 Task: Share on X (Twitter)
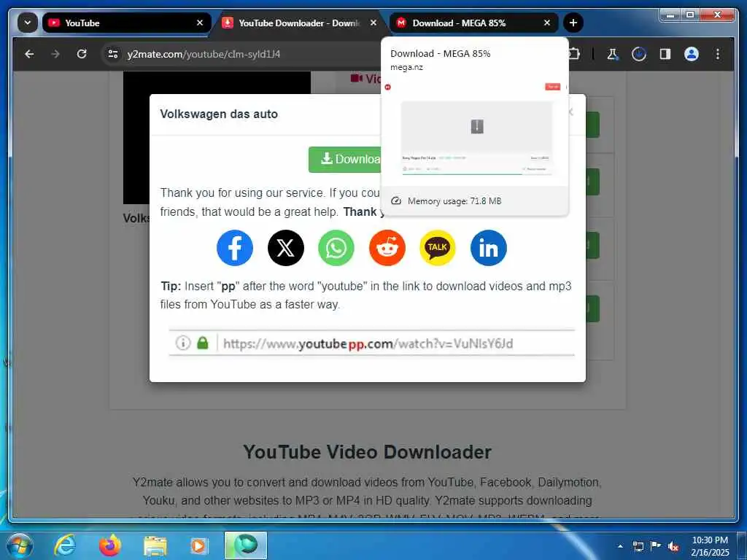point(286,248)
